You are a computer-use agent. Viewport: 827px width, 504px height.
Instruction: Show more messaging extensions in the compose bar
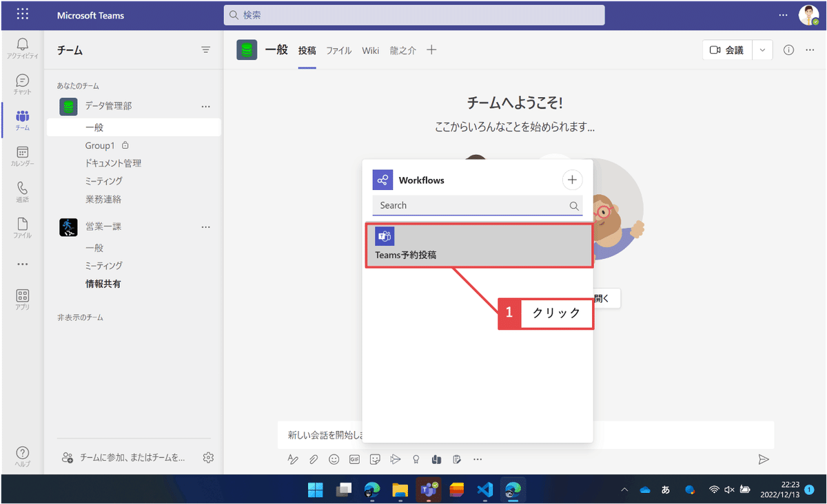(x=478, y=459)
